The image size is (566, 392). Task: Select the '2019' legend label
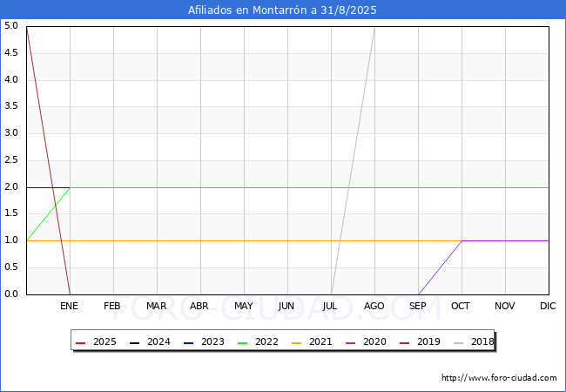[x=428, y=341]
